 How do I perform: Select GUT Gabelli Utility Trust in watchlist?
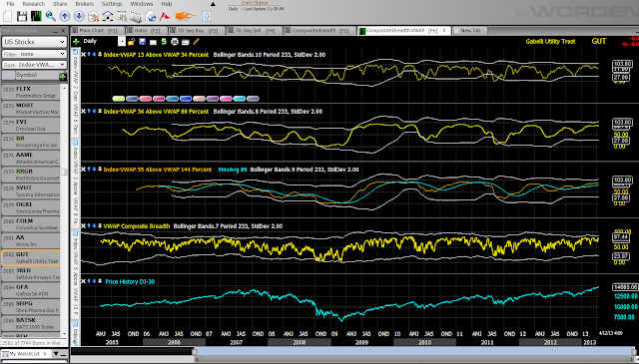31,257
